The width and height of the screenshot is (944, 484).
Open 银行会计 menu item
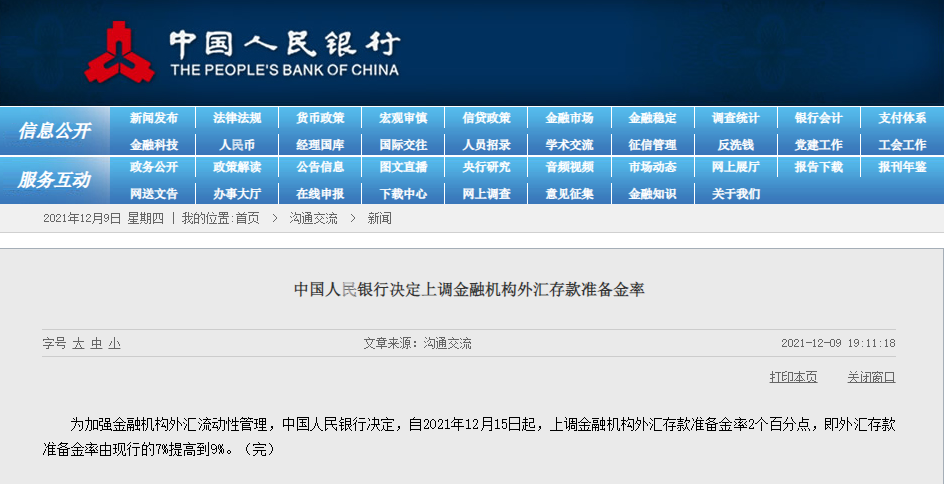click(x=819, y=118)
